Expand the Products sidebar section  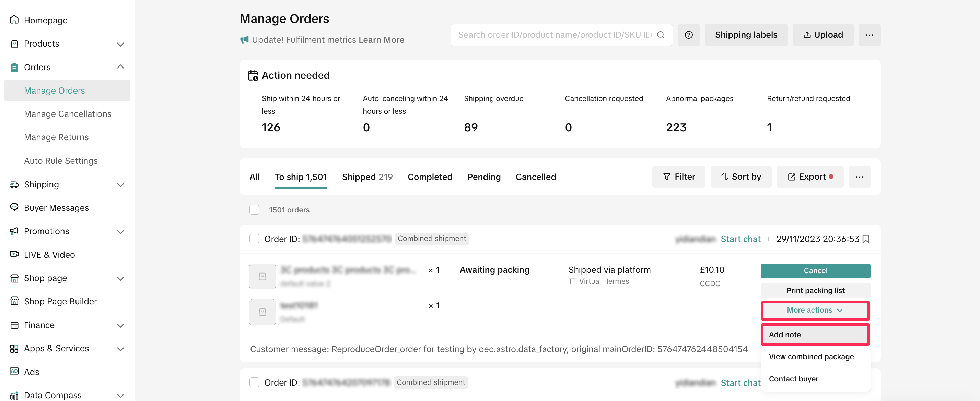pos(120,44)
